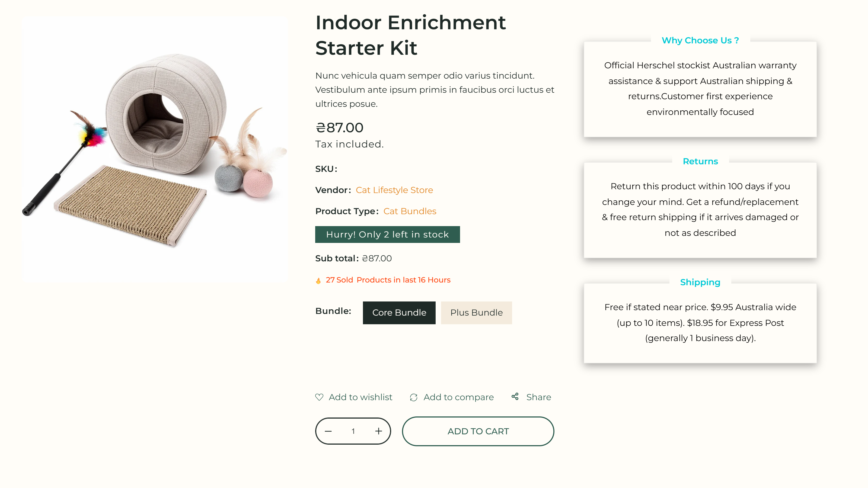Decrease quantity with the minus icon
This screenshot has width=868, height=488.
[328, 431]
